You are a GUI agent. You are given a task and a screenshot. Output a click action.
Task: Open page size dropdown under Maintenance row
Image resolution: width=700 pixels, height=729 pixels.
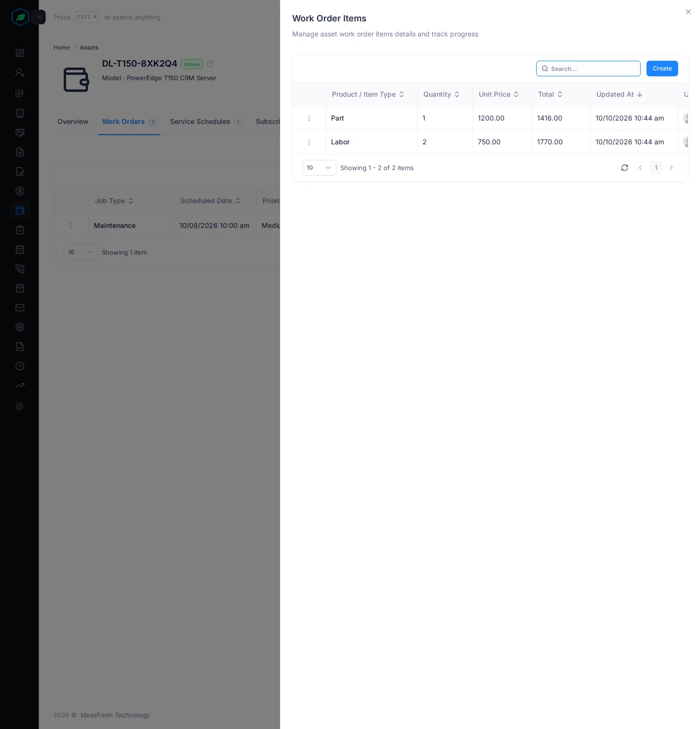[81, 252]
